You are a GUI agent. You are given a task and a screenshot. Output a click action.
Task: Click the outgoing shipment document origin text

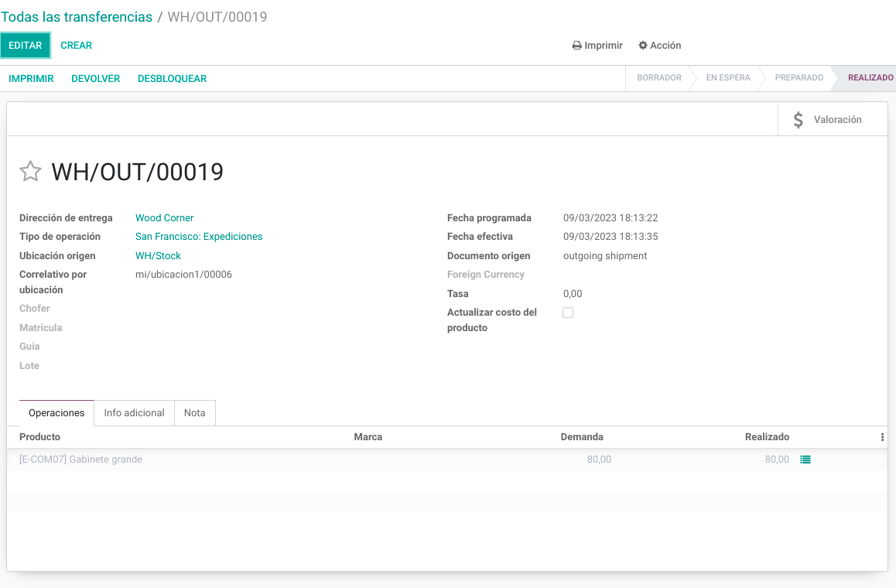click(x=605, y=256)
